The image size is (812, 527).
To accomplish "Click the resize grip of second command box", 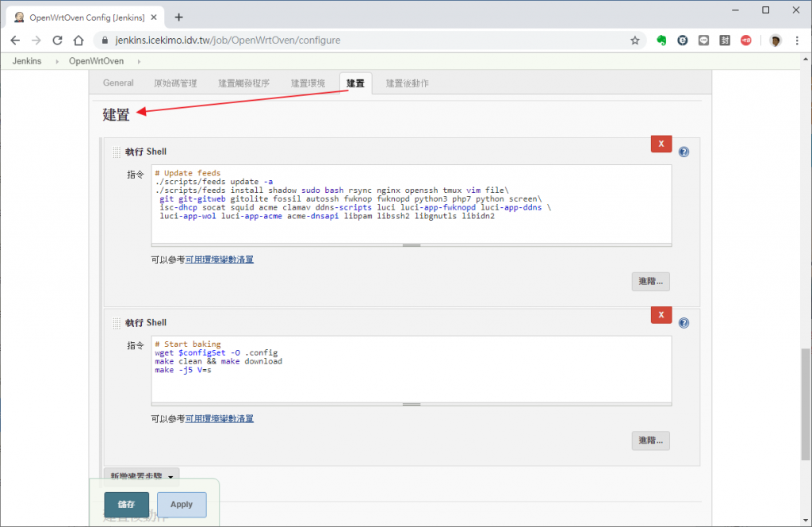I will (x=412, y=404).
